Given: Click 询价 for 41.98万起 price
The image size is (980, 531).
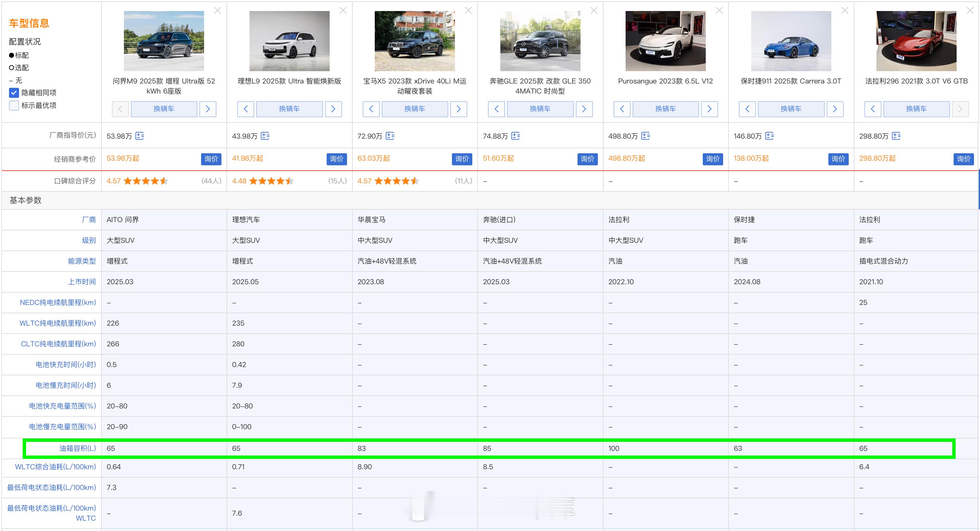Looking at the screenshot, I should click(337, 159).
